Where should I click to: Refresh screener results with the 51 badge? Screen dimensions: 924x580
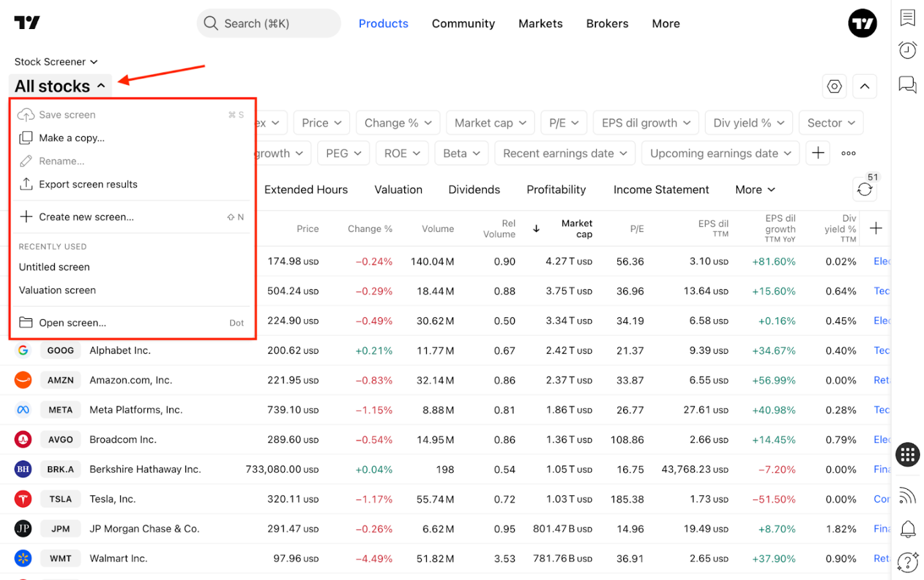click(x=865, y=189)
